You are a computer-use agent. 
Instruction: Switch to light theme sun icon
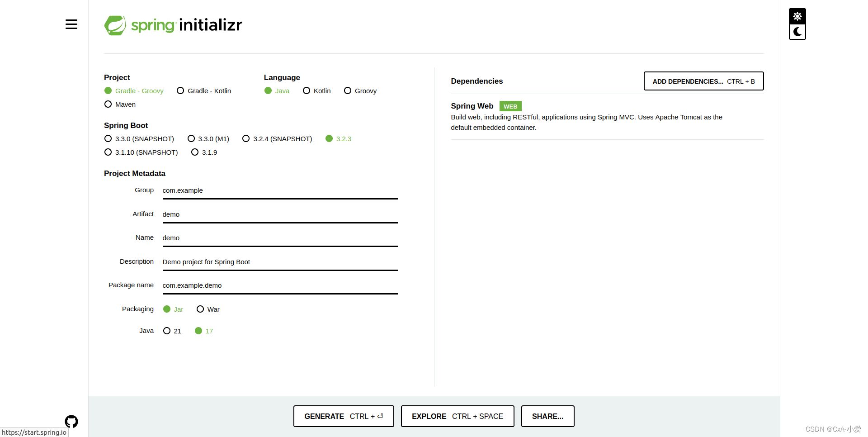(797, 16)
